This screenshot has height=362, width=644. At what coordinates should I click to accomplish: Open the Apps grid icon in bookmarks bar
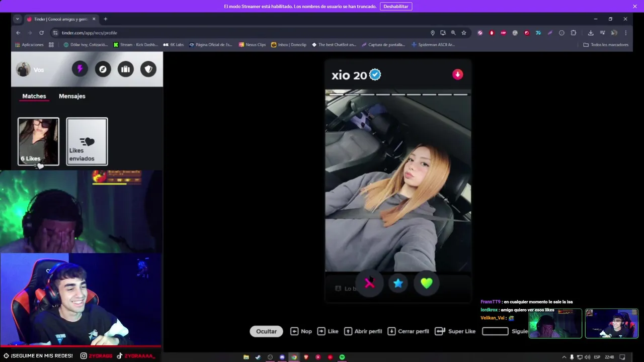pyautogui.click(x=51, y=45)
